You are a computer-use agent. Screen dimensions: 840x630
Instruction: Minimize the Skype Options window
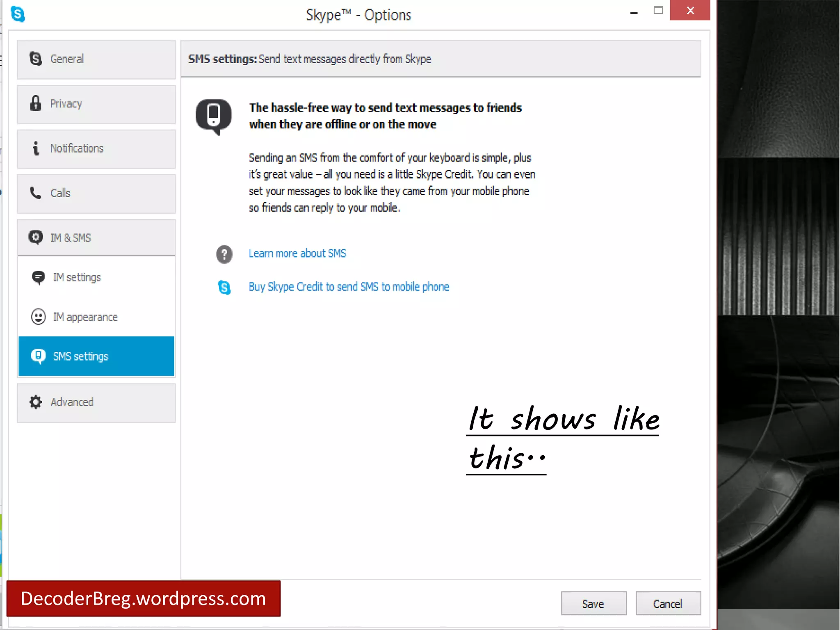pyautogui.click(x=634, y=12)
